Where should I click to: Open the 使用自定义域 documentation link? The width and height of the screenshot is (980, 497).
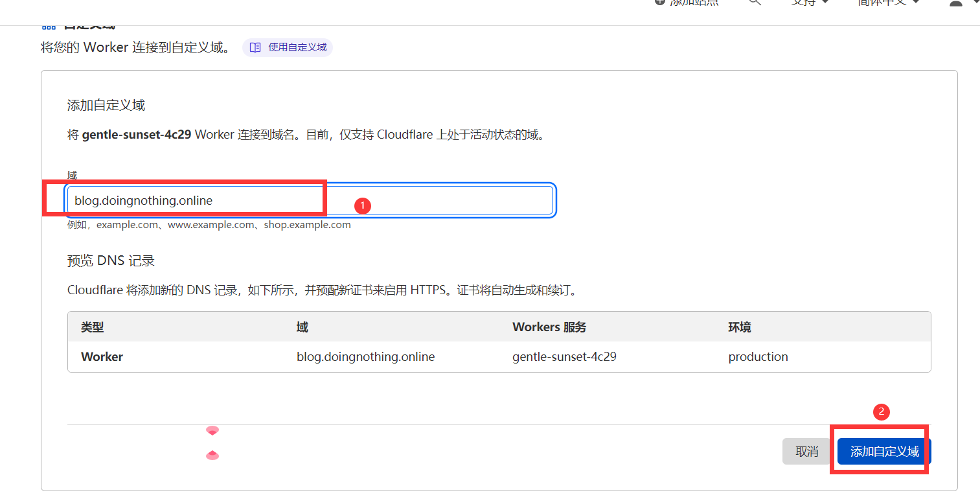[297, 47]
